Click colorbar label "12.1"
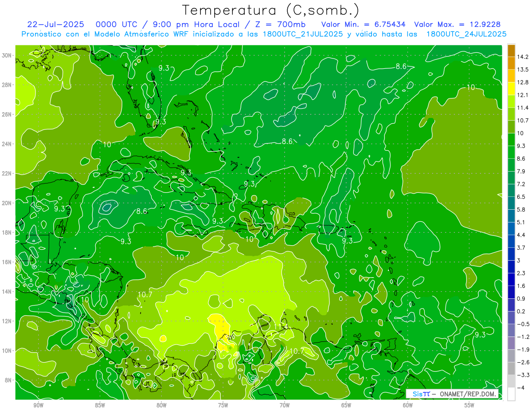The height and width of the screenshot is (411, 532). tap(523, 95)
